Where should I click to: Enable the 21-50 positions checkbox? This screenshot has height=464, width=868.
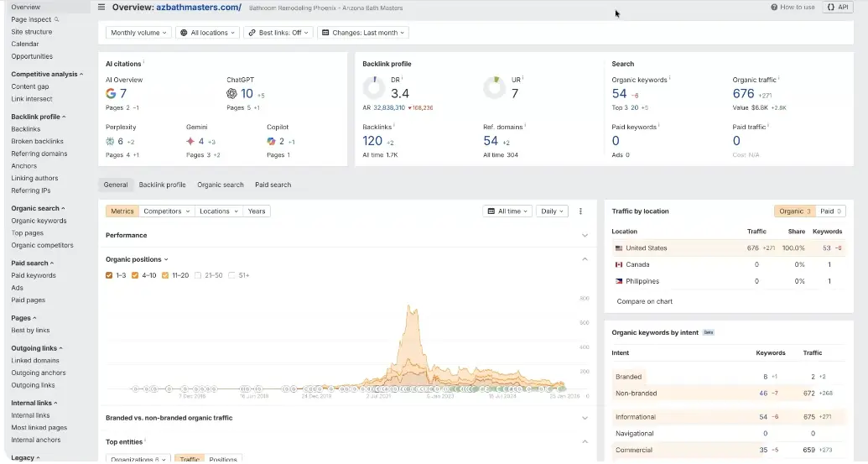tap(198, 275)
